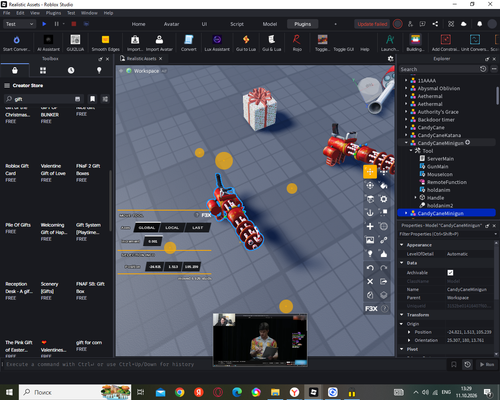Select the F3X Move tool
Viewport: 500px width, 400px height.
coord(370,172)
